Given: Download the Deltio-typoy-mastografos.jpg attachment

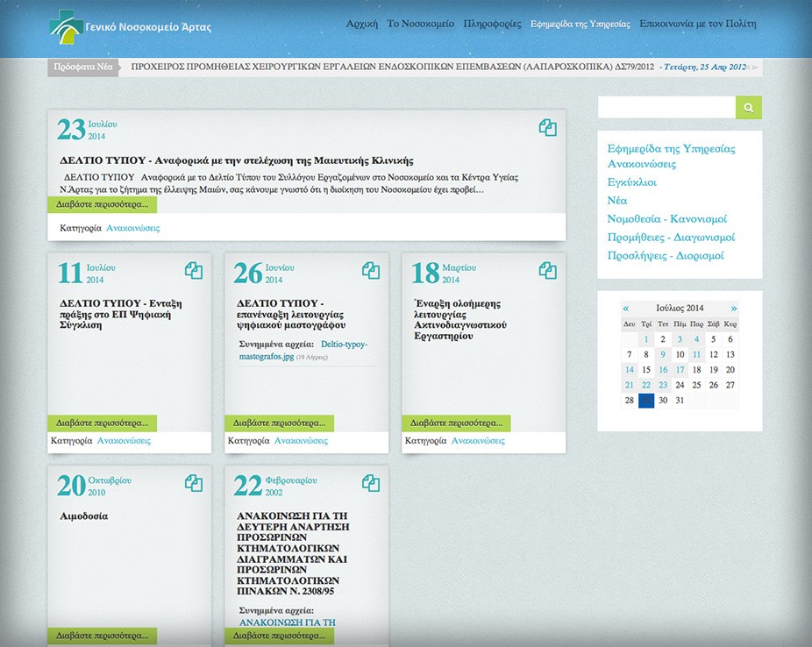Looking at the screenshot, I should click(303, 351).
